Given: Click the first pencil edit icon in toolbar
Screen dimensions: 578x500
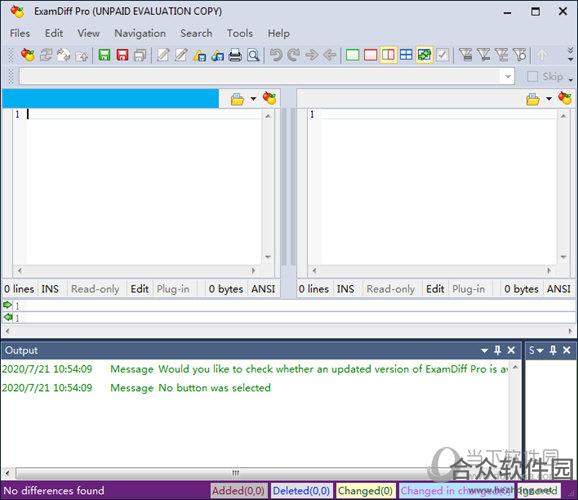Looking at the screenshot, I should 163,55.
